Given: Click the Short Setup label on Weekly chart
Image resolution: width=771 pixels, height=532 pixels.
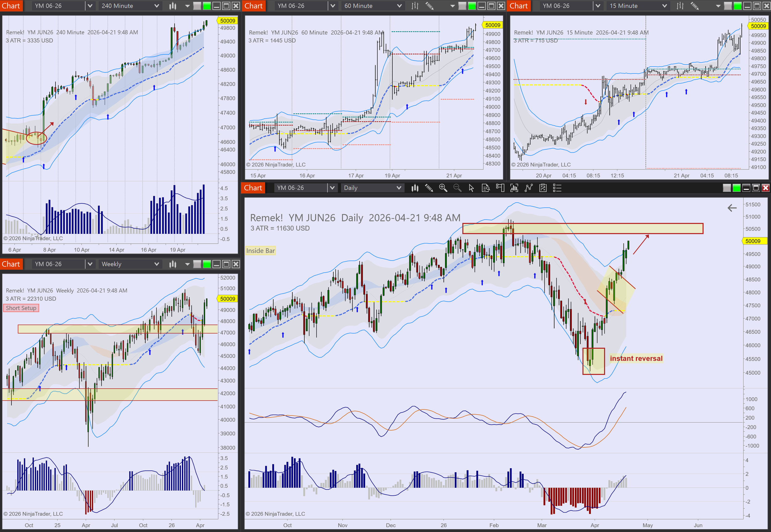Looking at the screenshot, I should [21, 308].
